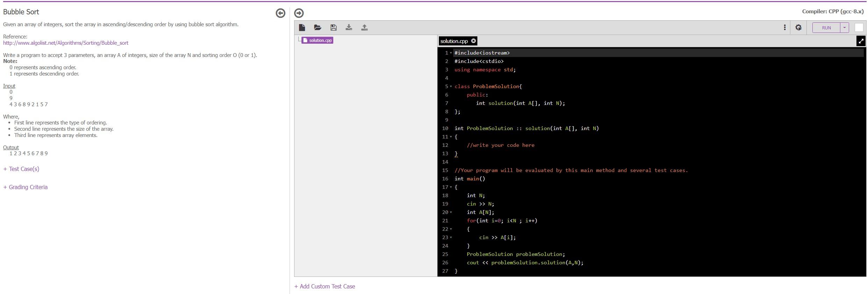Switch to solution.cpp editor tab
868x294 pixels.
click(454, 41)
